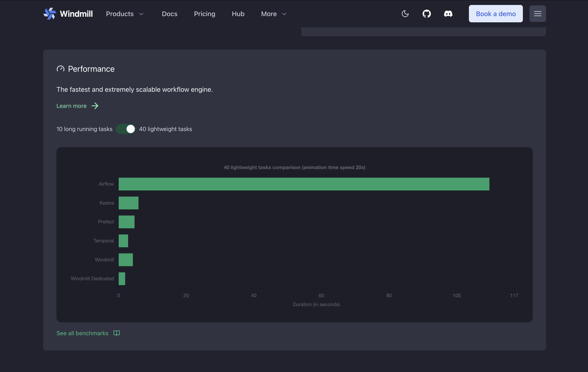588x372 pixels.
Task: Open the See all benchmarks link
Action: coord(82,333)
